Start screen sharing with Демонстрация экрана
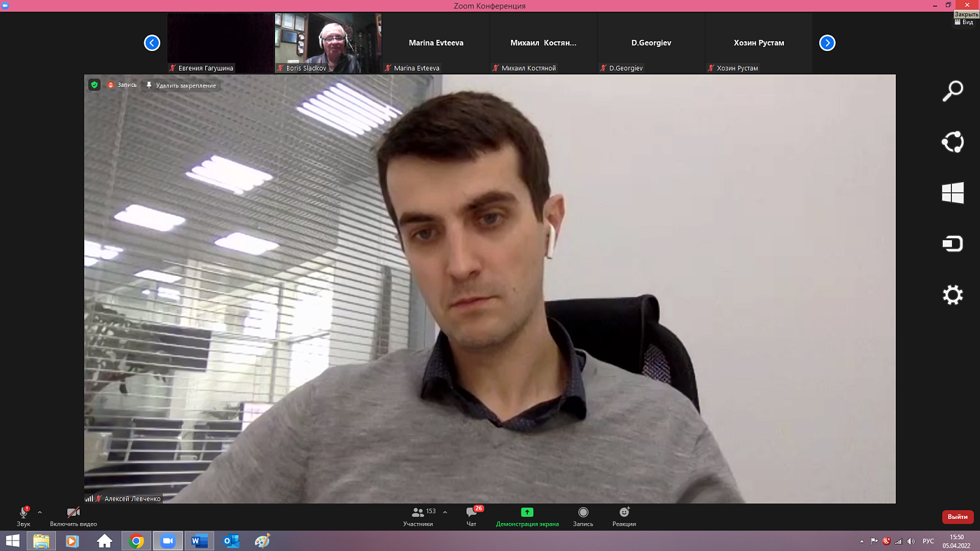 click(x=527, y=512)
